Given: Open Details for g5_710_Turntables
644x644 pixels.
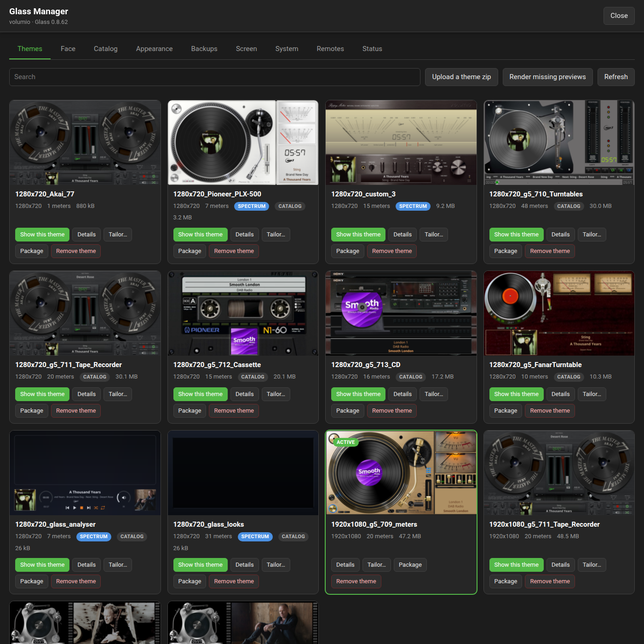Looking at the screenshot, I should [560, 235].
